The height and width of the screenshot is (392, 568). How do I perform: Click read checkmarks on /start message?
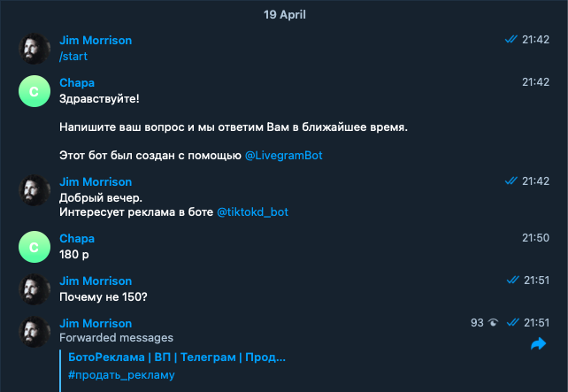pos(510,40)
